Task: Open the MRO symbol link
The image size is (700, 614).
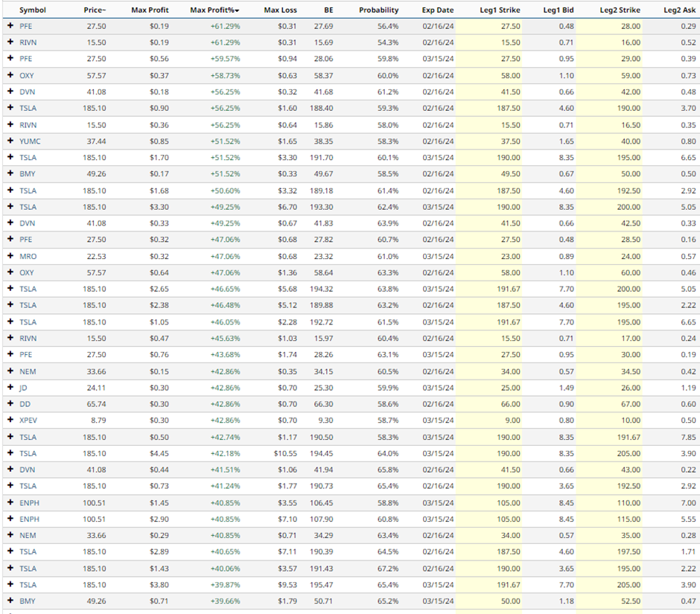Action: coord(28,256)
